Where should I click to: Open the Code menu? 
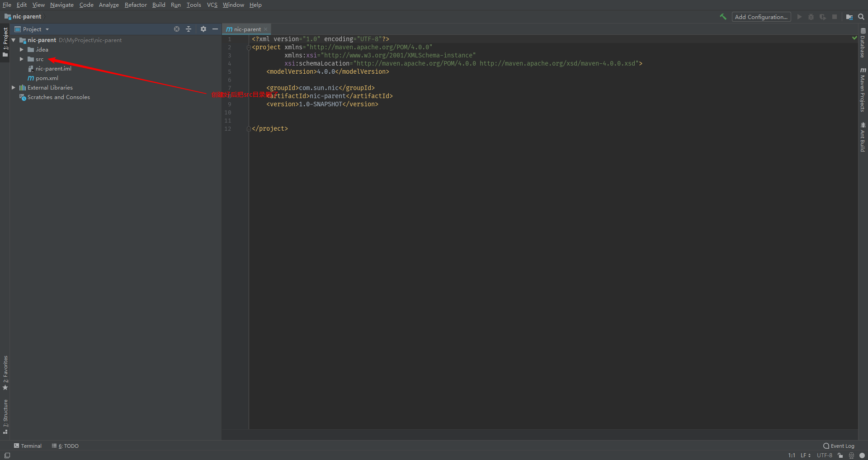point(86,5)
